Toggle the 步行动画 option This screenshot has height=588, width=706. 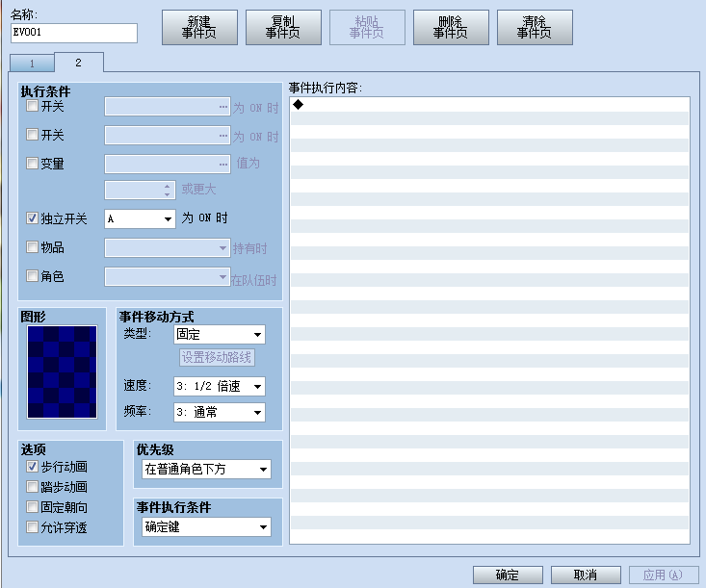32,466
